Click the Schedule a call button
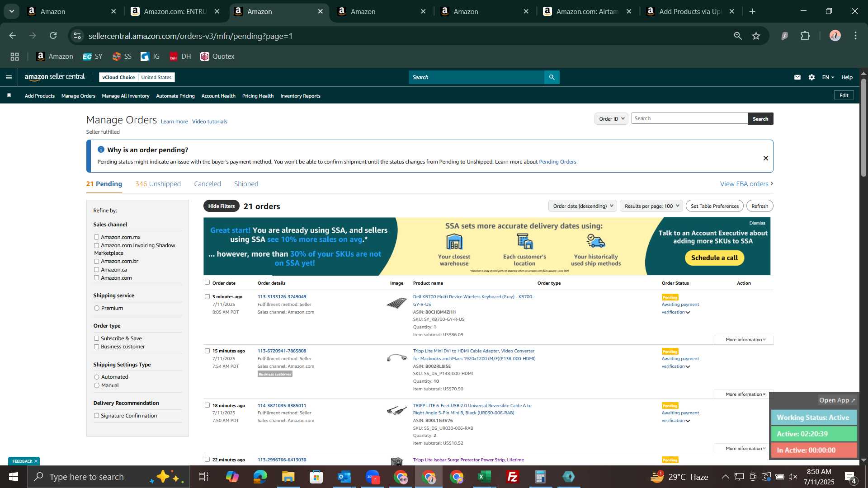The width and height of the screenshot is (868, 488). coord(714,258)
